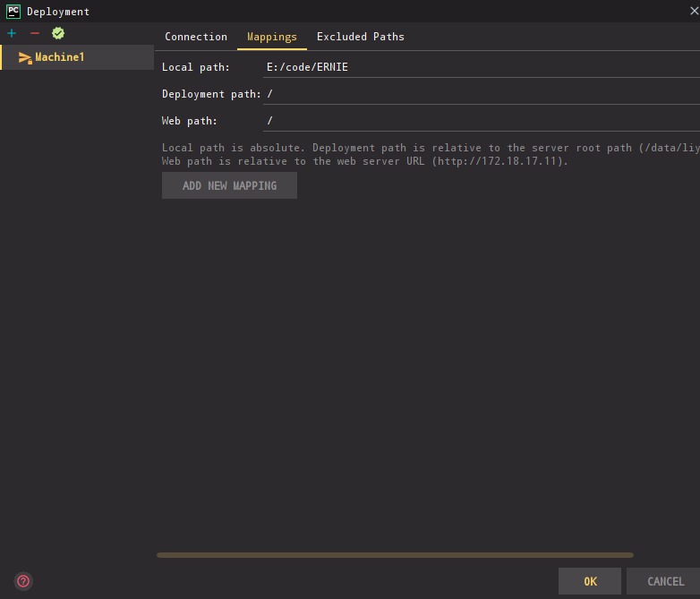Click the PyCharm logo in title bar
This screenshot has width=700, height=599.
(x=13, y=11)
